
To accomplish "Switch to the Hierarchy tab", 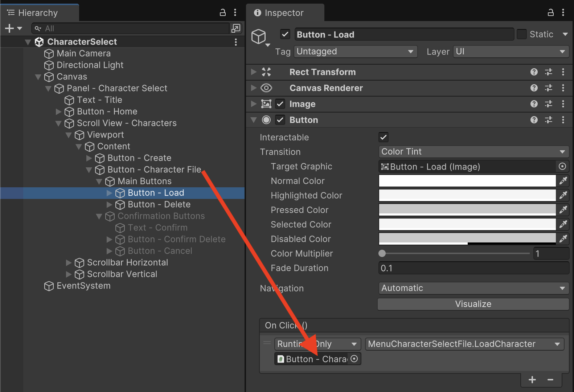I will tap(38, 13).
